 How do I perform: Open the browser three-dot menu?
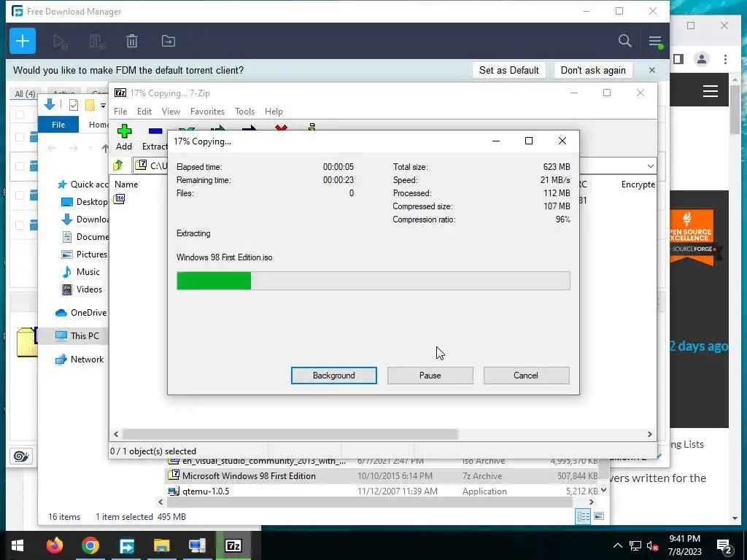tap(725, 60)
